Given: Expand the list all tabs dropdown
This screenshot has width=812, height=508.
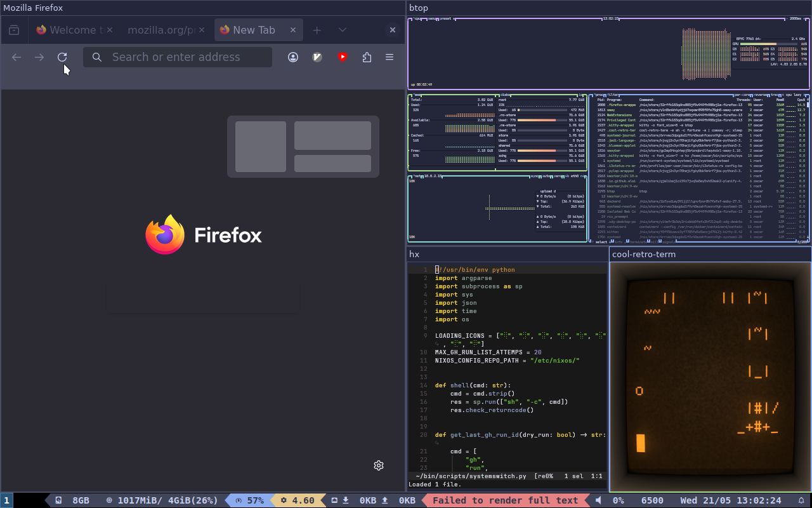Looking at the screenshot, I should pos(343,30).
